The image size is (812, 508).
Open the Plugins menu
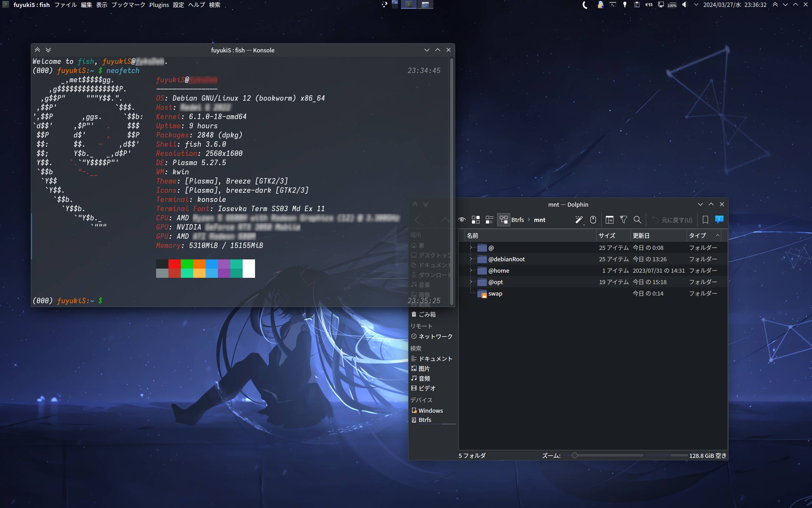pyautogui.click(x=159, y=5)
